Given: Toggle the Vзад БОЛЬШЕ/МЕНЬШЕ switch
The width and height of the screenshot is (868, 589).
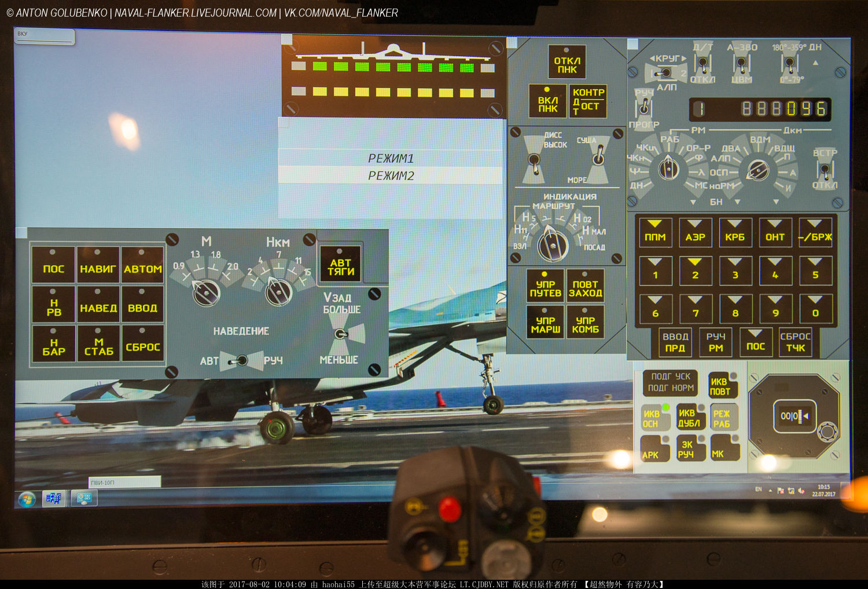Looking at the screenshot, I should [x=342, y=334].
